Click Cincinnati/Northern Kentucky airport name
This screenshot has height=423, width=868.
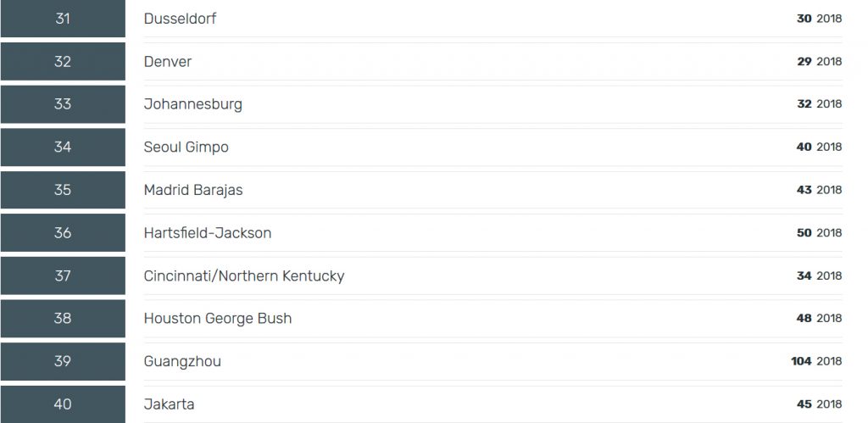point(244,276)
